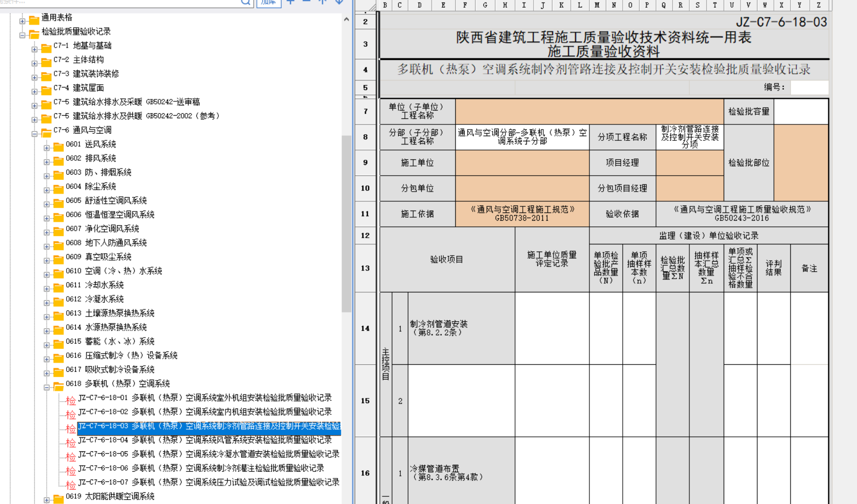857x504 pixels.
Task: Click folder icon of 0619 太阳能供暖空调系统
Action: (x=58, y=499)
